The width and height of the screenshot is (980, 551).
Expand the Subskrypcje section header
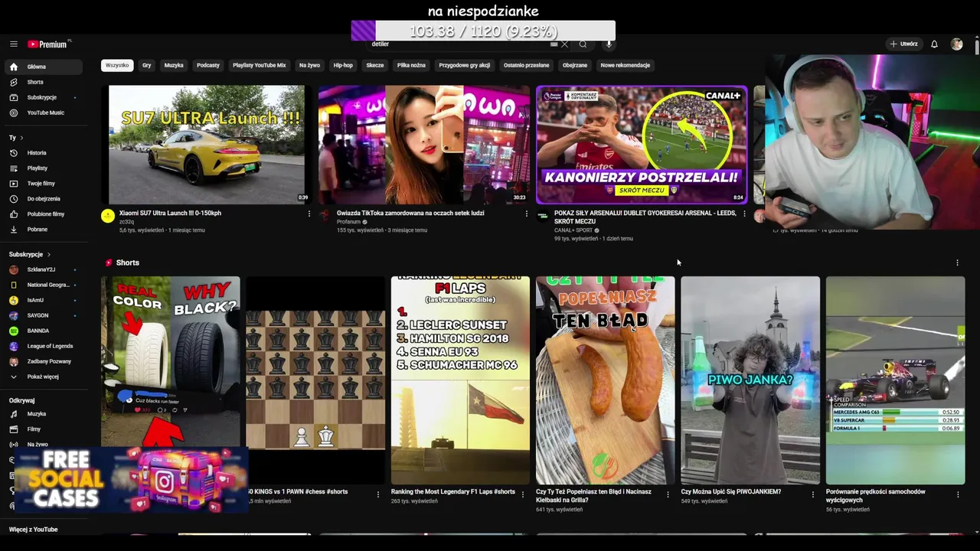click(31, 254)
